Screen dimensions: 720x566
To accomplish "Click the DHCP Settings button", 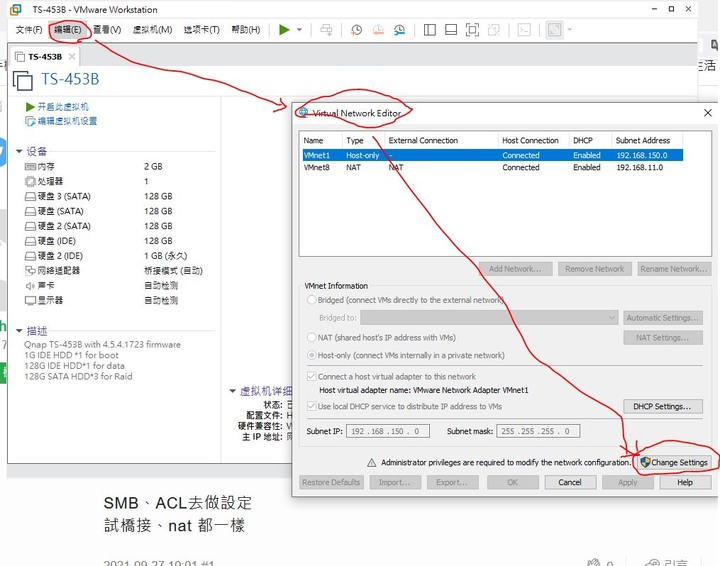I will [x=663, y=406].
